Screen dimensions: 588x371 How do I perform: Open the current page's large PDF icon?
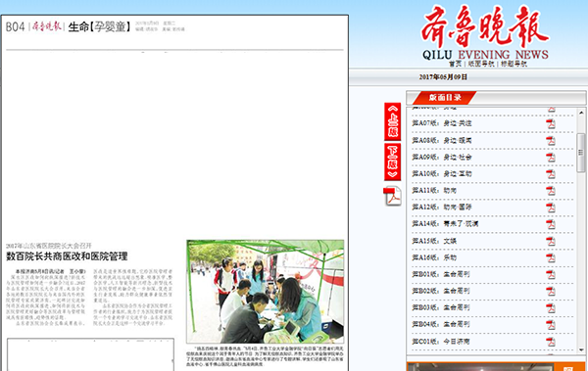392,196
